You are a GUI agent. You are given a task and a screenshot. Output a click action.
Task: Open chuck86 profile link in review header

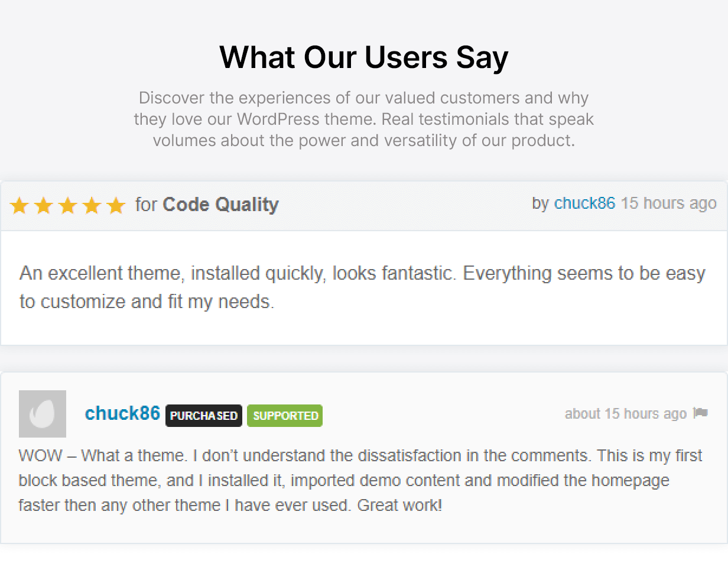pyautogui.click(x=584, y=203)
